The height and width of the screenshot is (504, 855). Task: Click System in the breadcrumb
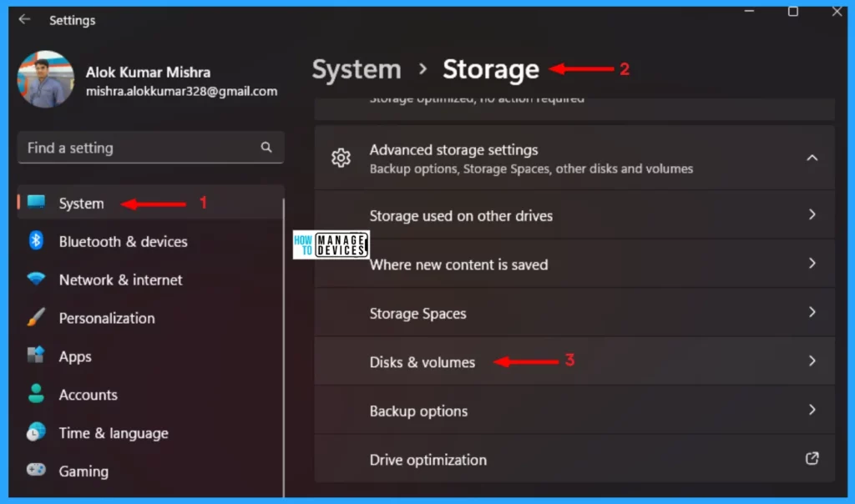(357, 70)
